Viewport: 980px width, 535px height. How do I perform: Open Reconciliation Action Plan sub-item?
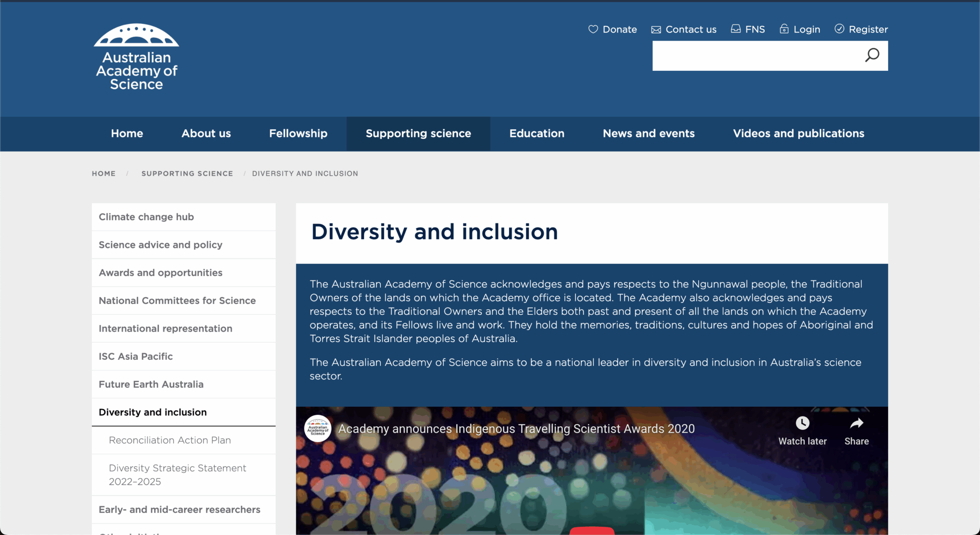[x=184, y=440]
